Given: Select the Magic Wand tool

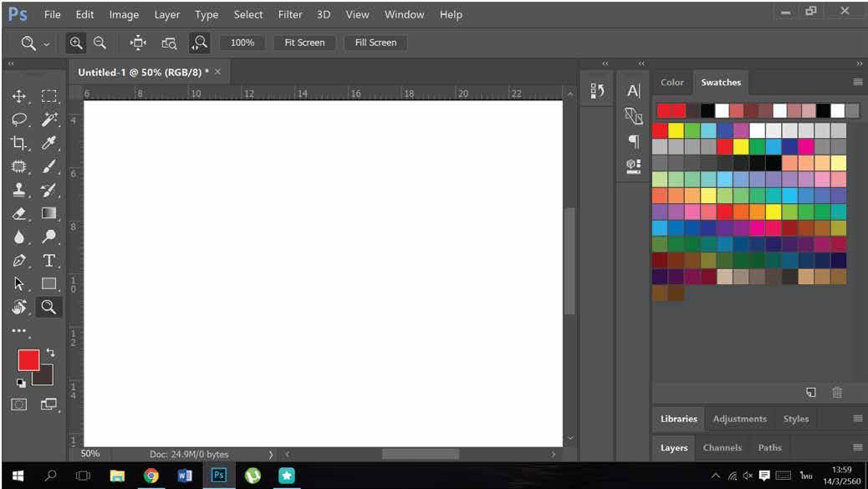Looking at the screenshot, I should (x=49, y=120).
